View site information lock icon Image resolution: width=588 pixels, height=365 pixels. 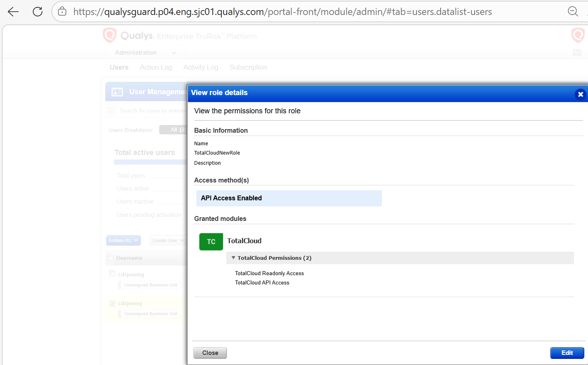tap(62, 12)
